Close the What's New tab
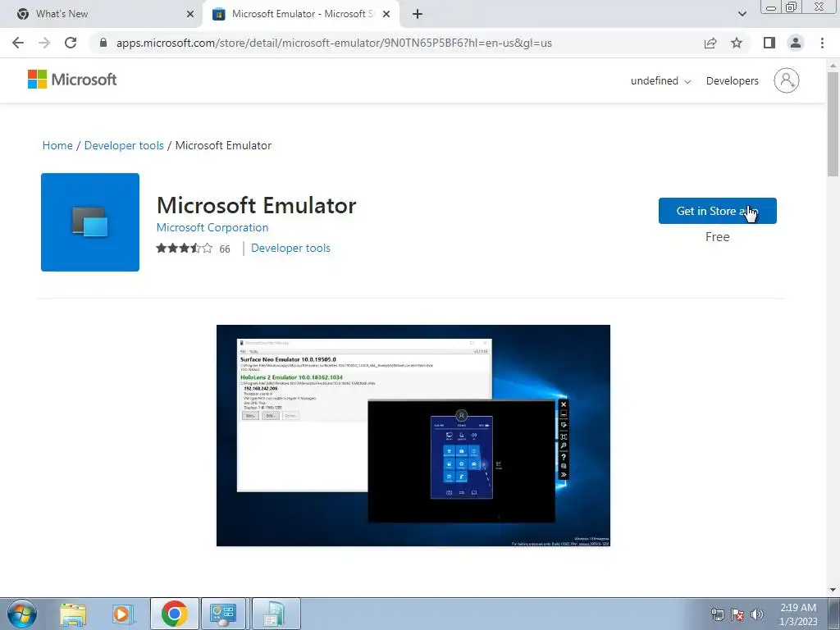 coord(190,14)
